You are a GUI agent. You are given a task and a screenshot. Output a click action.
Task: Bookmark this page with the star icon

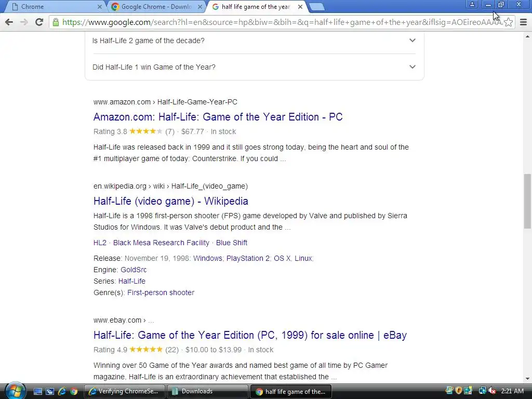pyautogui.click(x=508, y=22)
